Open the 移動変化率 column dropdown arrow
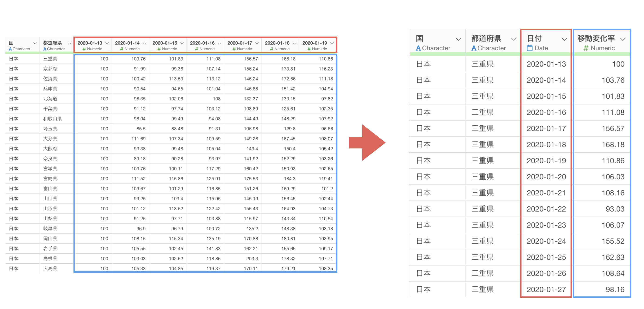 pos(623,39)
